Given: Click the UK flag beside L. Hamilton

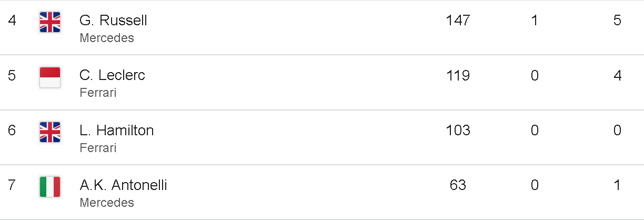Looking at the screenshot, I should (50, 132).
